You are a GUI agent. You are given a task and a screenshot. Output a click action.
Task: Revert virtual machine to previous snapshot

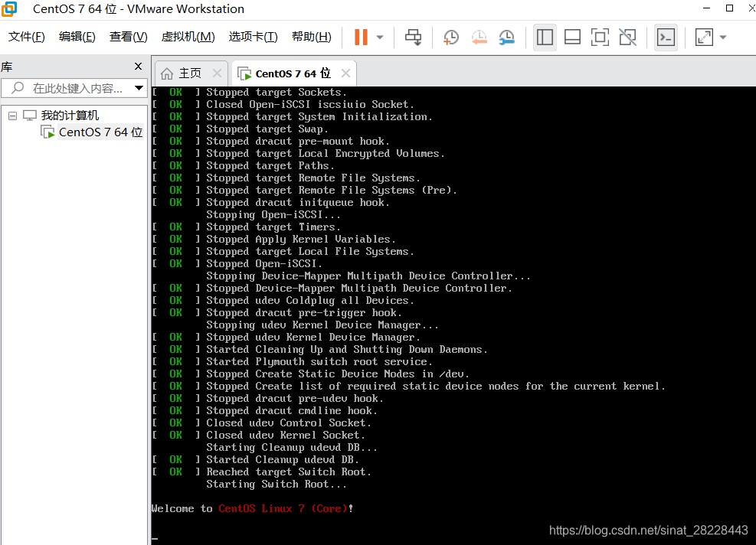[479, 37]
